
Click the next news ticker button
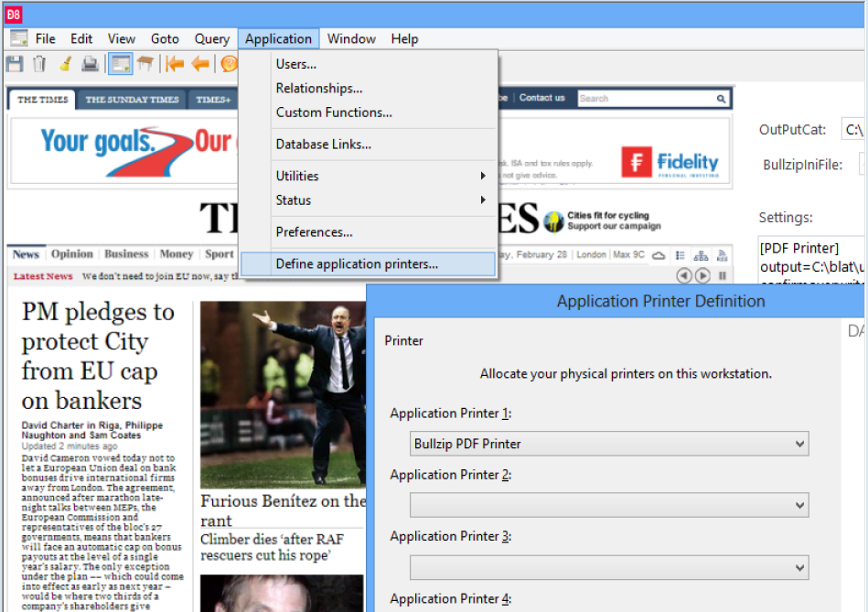tap(702, 275)
